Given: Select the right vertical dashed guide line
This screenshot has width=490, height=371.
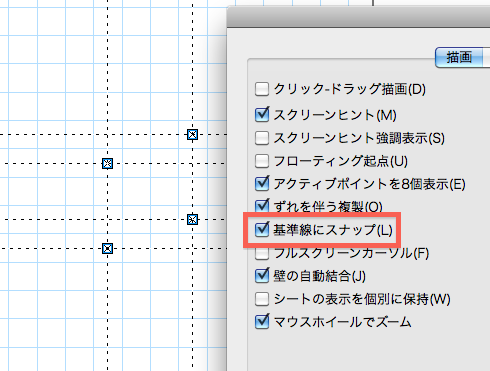Looking at the screenshot, I should (x=192, y=67).
